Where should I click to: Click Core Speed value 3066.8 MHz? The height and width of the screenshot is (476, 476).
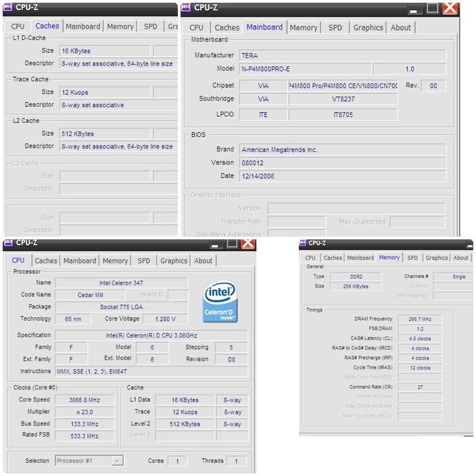pyautogui.click(x=85, y=400)
